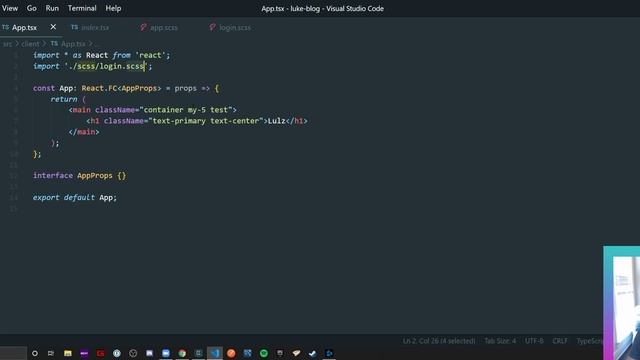
Task: Open TypeScript language mode selector
Action: [x=589, y=340]
